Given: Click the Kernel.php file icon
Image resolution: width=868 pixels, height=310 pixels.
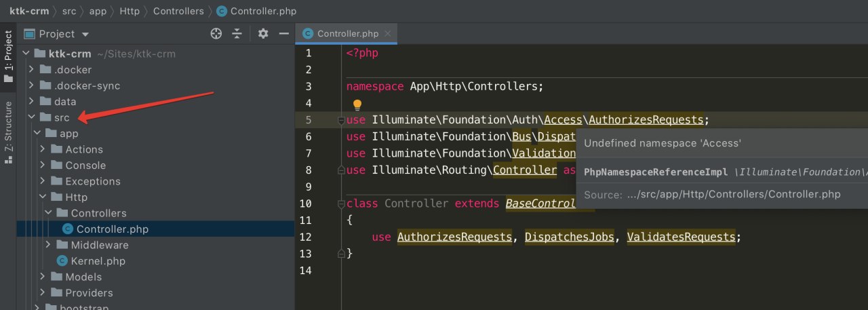Looking at the screenshot, I should 62,261.
